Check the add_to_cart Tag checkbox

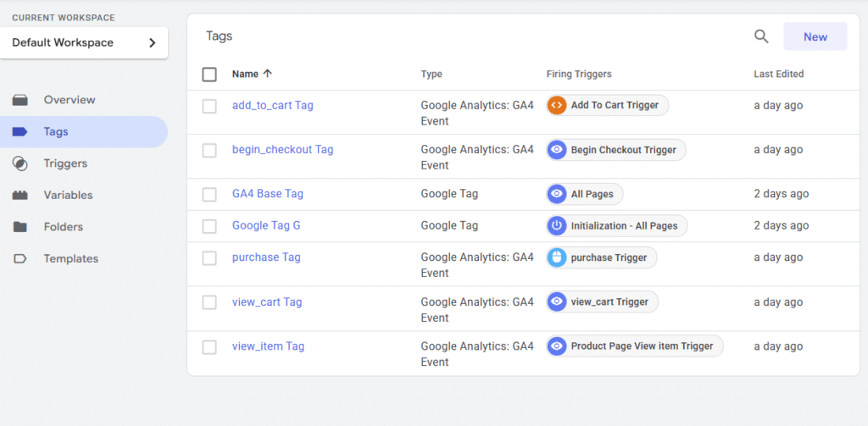[209, 106]
